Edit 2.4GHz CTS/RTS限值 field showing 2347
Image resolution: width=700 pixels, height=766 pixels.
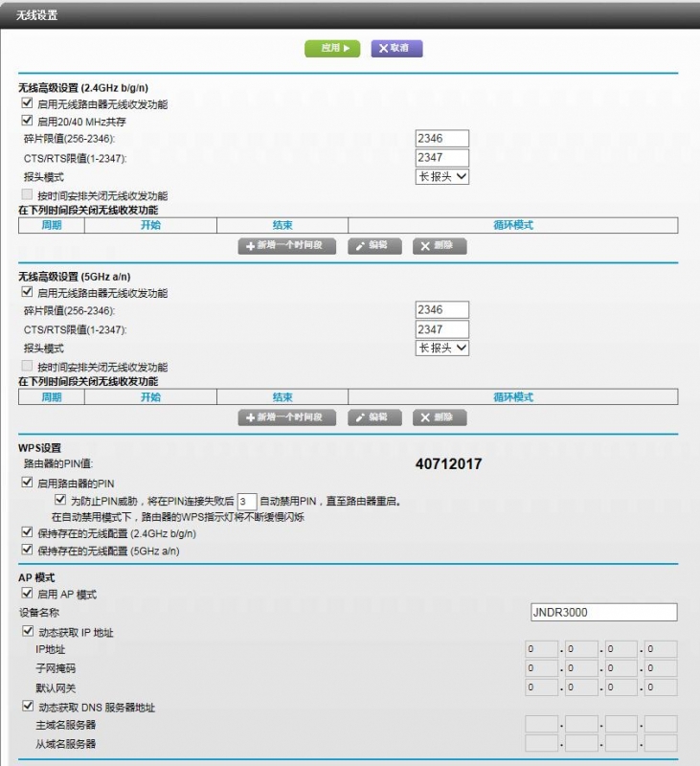click(x=442, y=157)
